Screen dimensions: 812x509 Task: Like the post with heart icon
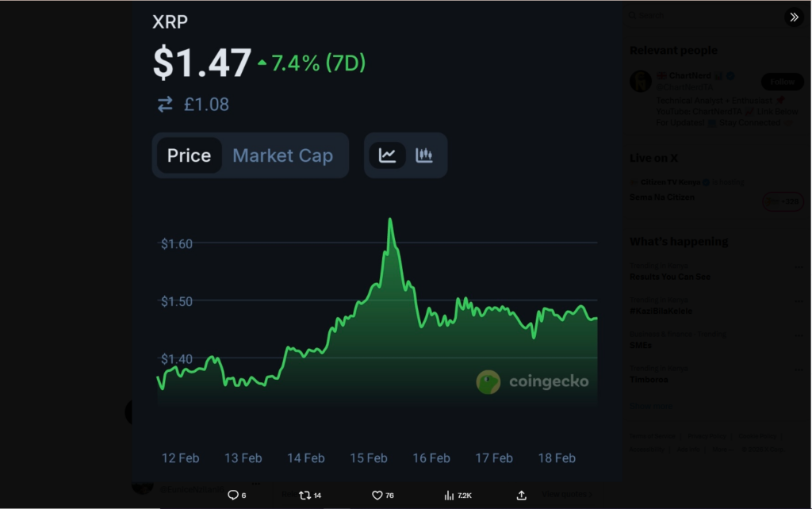(377, 495)
